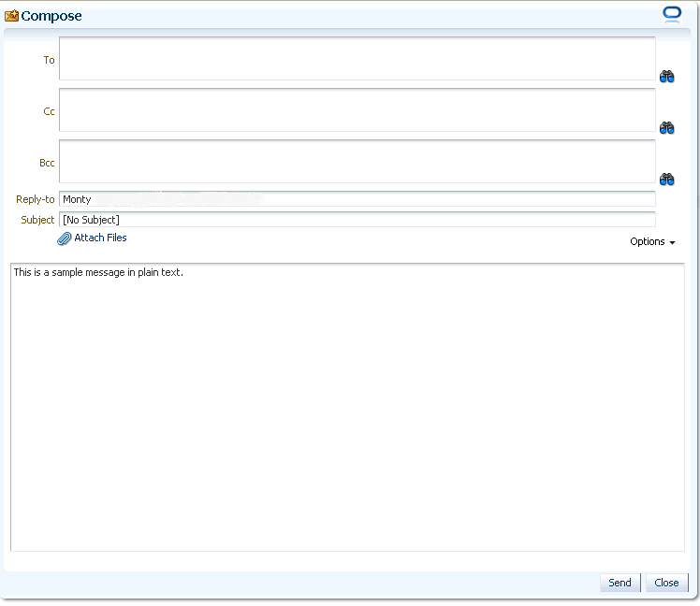The image size is (700, 606).
Task: Click the Subject field showing [No Subject]
Action: pos(357,220)
